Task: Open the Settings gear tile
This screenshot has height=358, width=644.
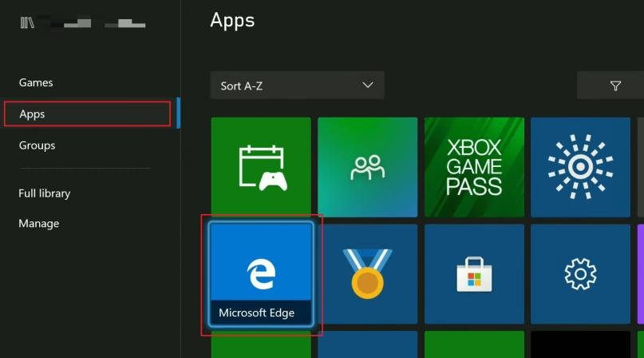Action: (x=580, y=273)
